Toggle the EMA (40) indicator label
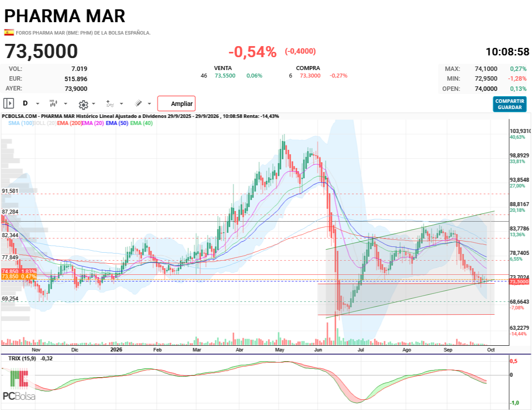The image size is (532, 410). pos(141,123)
